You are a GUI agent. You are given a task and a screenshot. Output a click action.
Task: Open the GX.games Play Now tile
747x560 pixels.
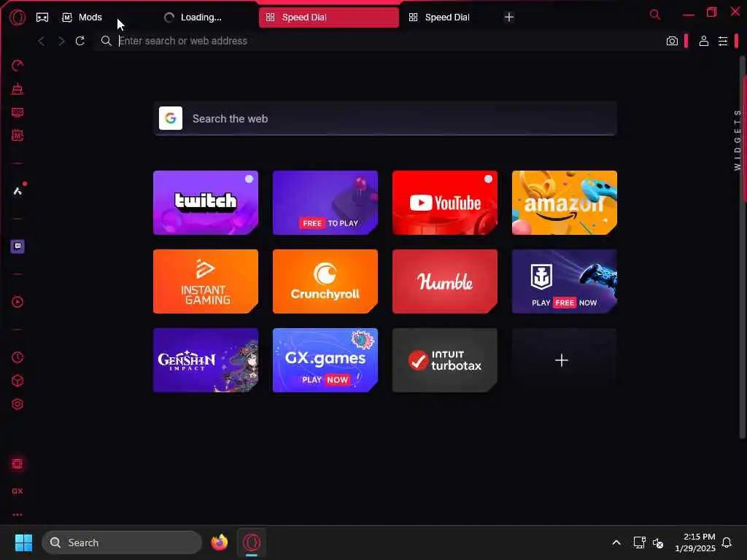[x=325, y=360]
